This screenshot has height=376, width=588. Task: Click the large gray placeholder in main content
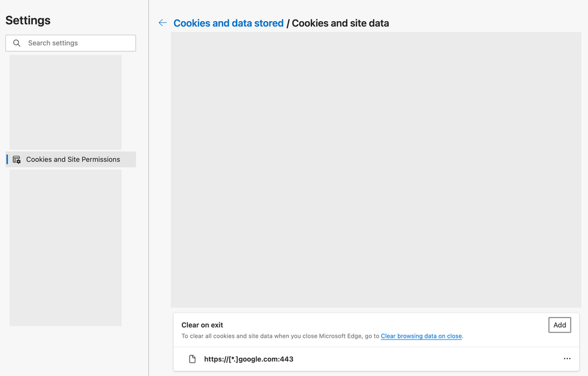(x=376, y=169)
